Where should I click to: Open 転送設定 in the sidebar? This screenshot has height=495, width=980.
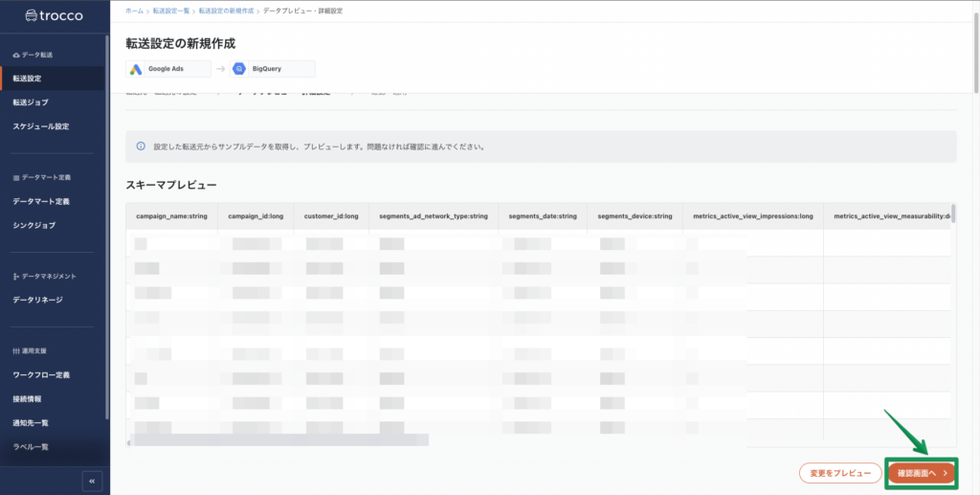(x=27, y=78)
